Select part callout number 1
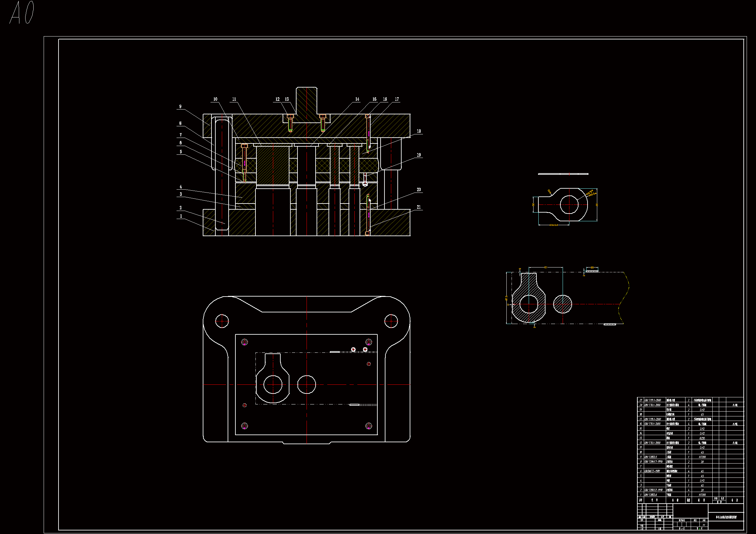The height and width of the screenshot is (534, 756). click(181, 216)
